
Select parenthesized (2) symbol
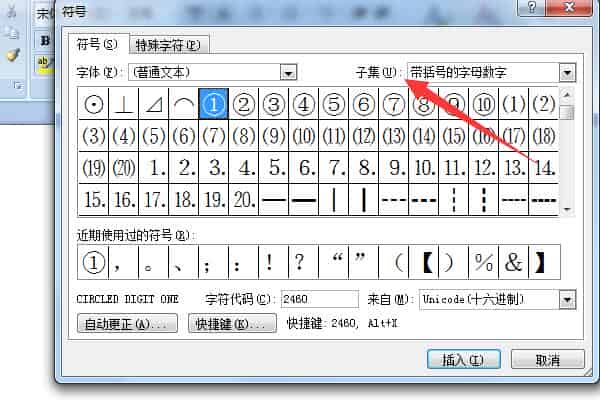pos(544,104)
